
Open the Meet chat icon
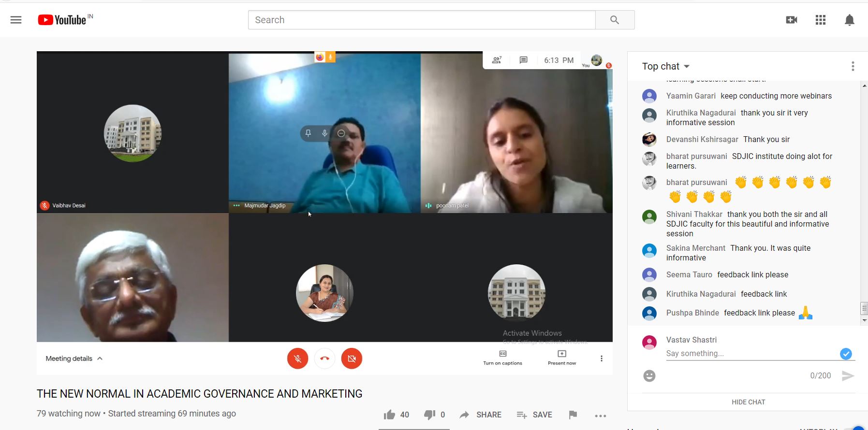tap(523, 60)
